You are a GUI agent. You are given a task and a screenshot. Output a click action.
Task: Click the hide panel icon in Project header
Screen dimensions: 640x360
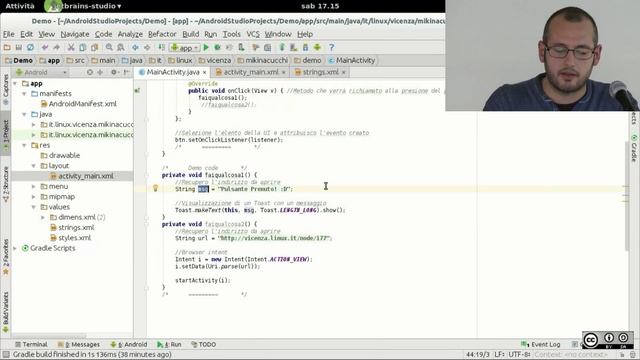(x=127, y=72)
